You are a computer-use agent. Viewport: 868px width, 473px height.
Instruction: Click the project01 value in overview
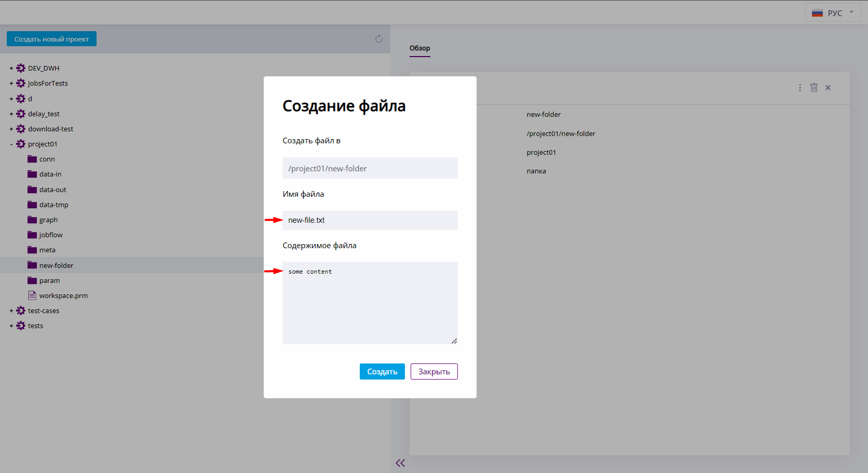coord(541,153)
